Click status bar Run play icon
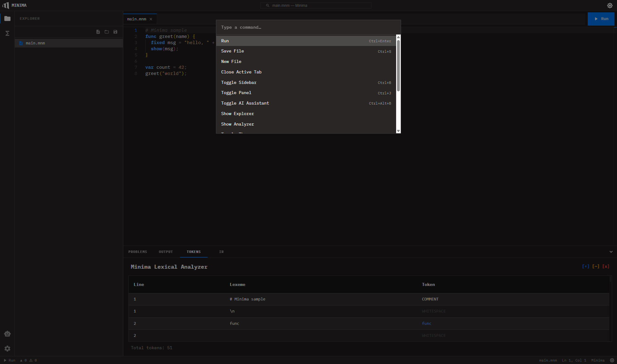 pos(5,360)
